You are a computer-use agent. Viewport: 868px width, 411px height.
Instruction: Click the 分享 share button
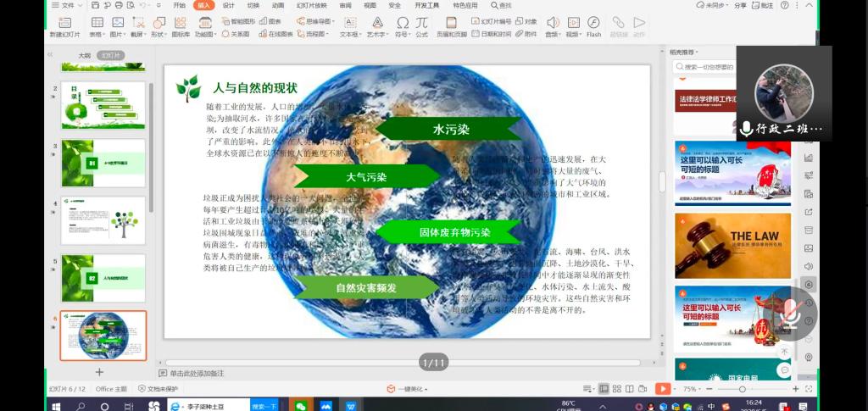click(x=740, y=5)
